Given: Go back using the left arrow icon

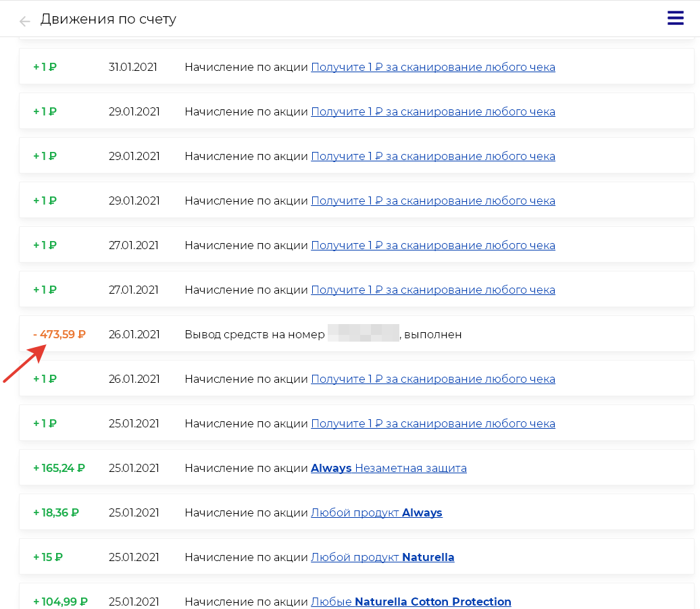Looking at the screenshot, I should 24,20.
